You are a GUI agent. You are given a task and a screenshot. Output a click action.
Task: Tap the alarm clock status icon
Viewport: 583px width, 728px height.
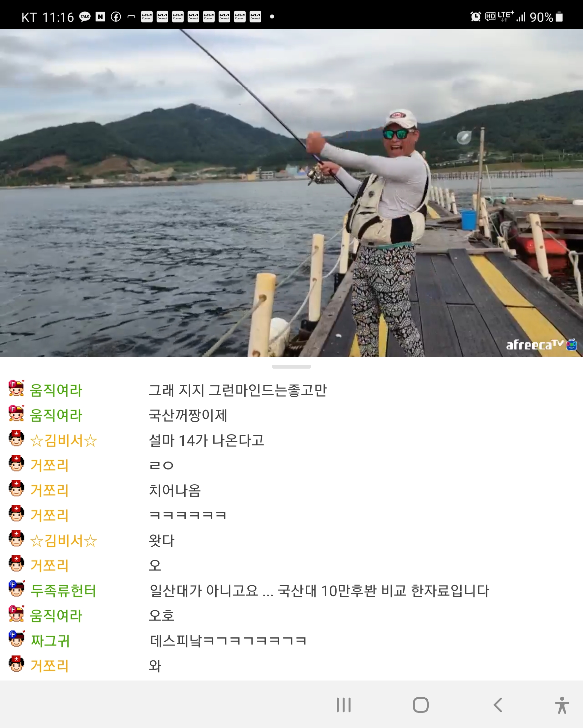pyautogui.click(x=476, y=16)
